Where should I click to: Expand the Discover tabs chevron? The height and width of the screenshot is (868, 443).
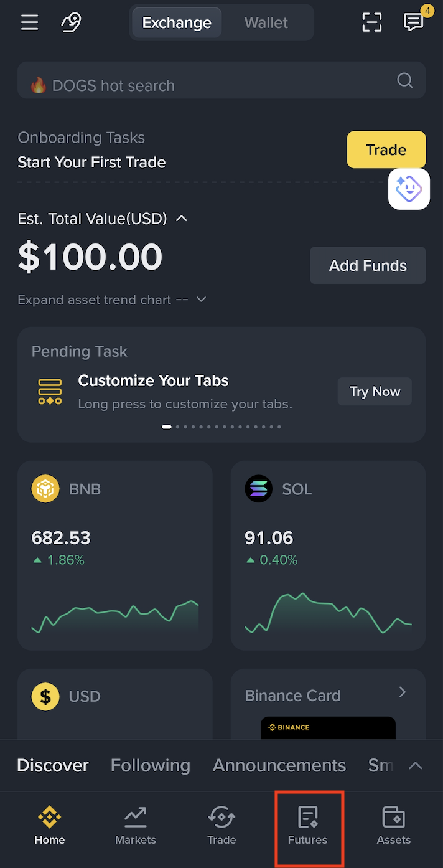[415, 766]
